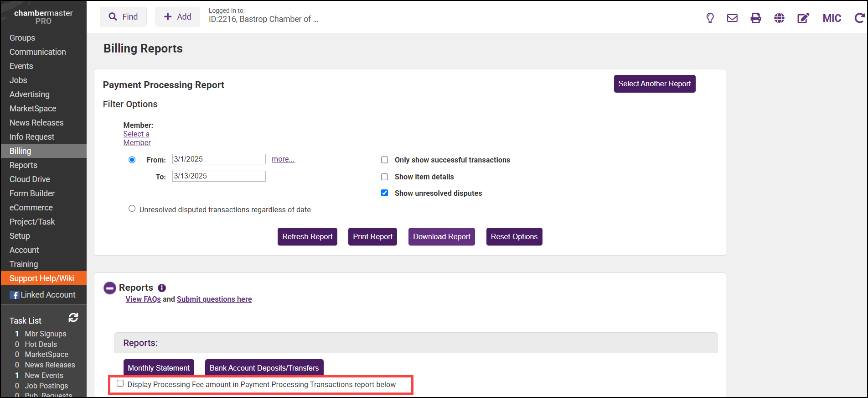Check the Show item details box
Screen dimensions: 868x398
pyautogui.click(x=385, y=177)
